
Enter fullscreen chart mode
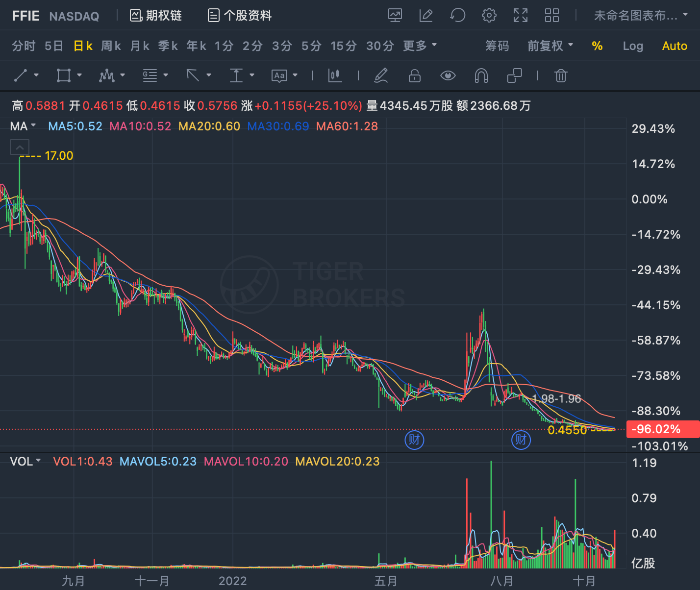pos(521,16)
